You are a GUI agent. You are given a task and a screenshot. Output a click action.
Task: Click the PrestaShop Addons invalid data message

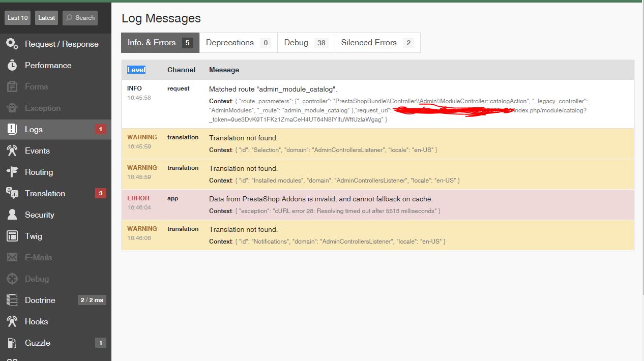pos(321,199)
